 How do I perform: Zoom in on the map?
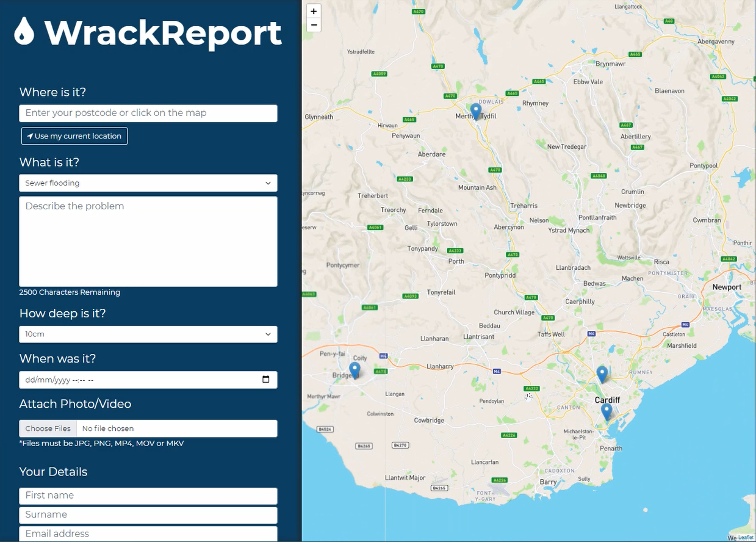tap(314, 11)
